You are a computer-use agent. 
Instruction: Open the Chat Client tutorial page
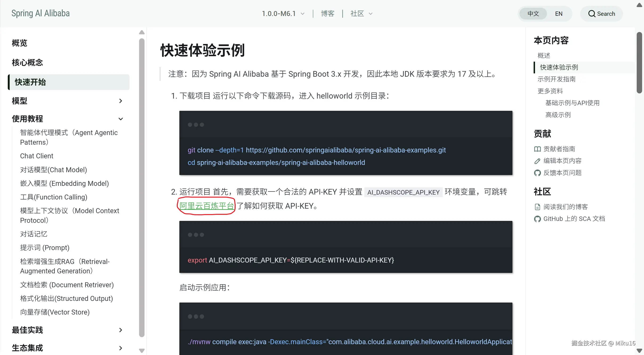click(36, 156)
